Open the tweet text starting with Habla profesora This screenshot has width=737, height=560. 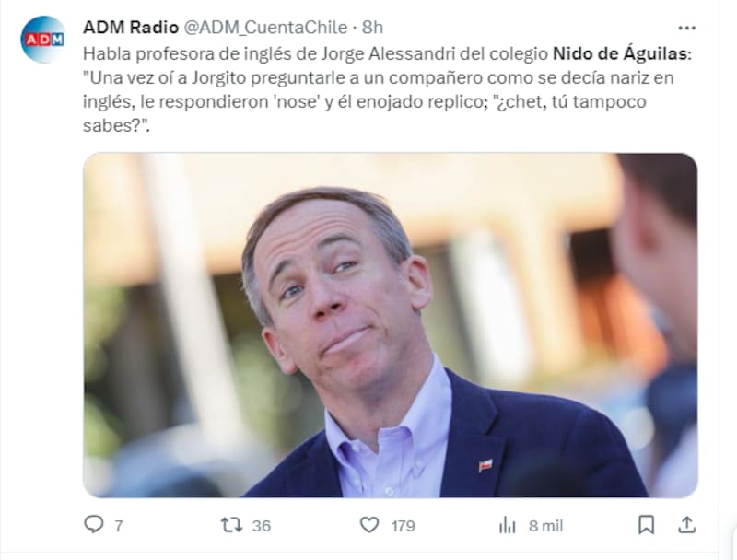387,89
